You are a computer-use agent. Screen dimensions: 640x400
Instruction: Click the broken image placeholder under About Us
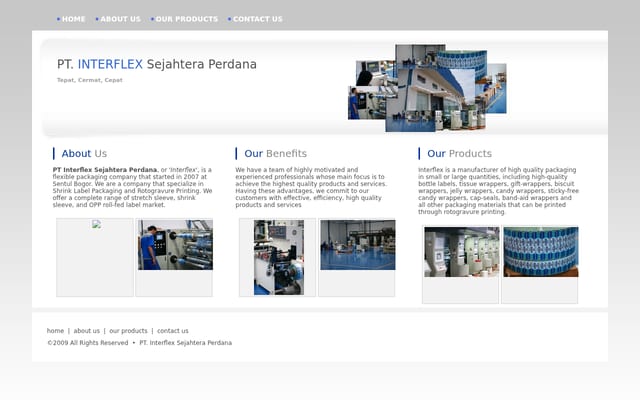point(96,224)
